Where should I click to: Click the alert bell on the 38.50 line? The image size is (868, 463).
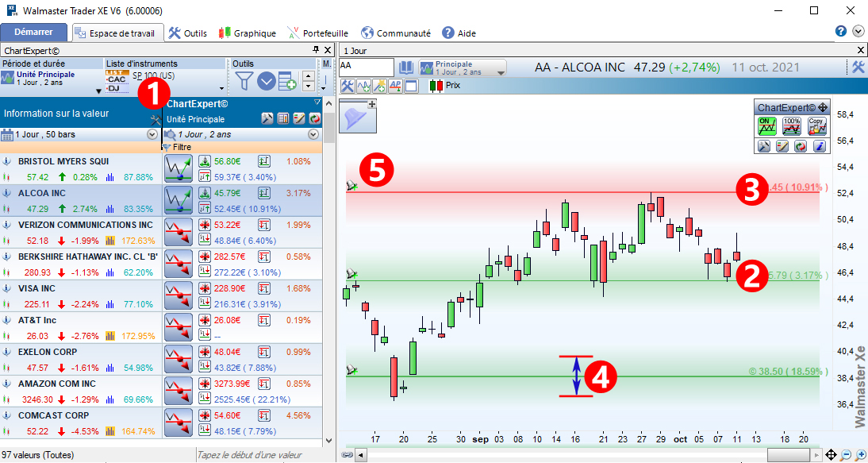(351, 370)
